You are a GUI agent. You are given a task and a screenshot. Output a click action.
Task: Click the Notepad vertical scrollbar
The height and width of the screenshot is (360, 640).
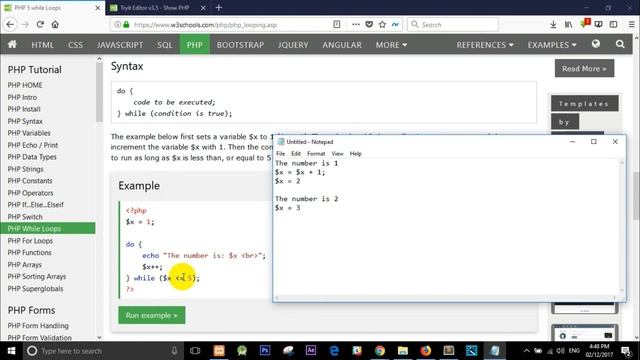click(622, 226)
